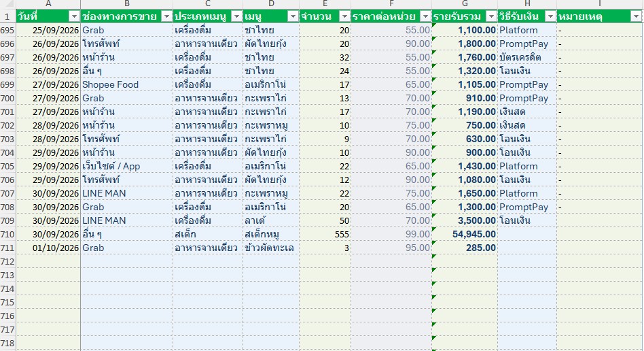Open the จำนวน filter dropdown

[344, 16]
